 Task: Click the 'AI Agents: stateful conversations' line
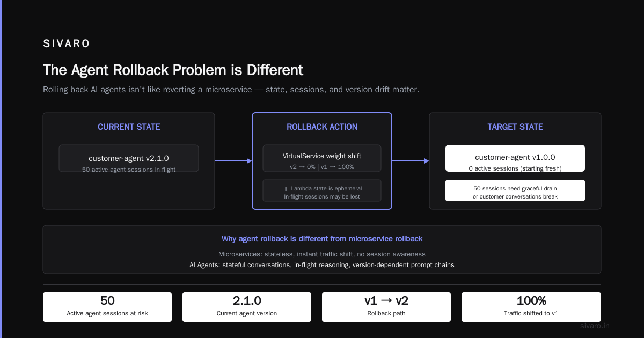[322, 264]
